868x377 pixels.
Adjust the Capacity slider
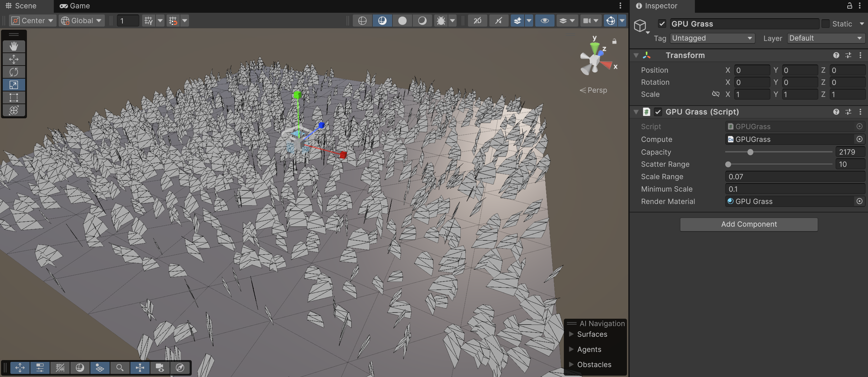750,152
